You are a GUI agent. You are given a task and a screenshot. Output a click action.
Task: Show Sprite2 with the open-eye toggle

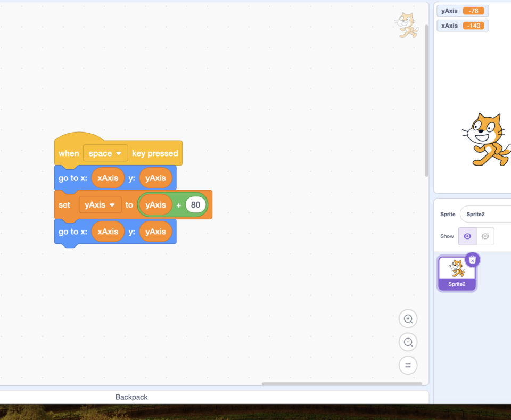[467, 236]
